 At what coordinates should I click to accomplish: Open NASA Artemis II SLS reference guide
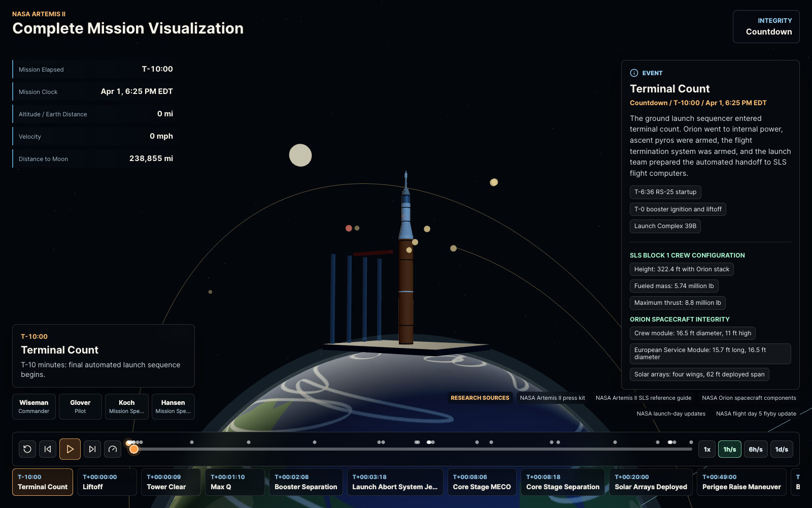pos(644,398)
